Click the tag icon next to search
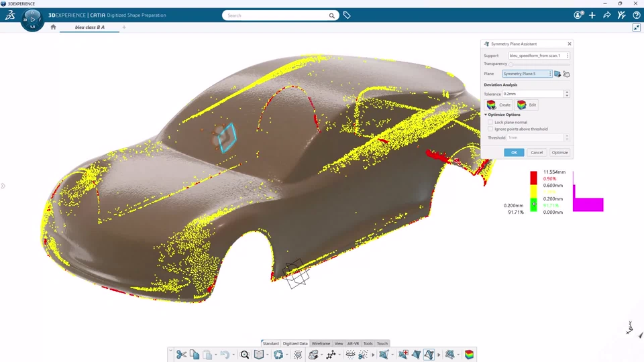644x362 pixels. [x=347, y=15]
